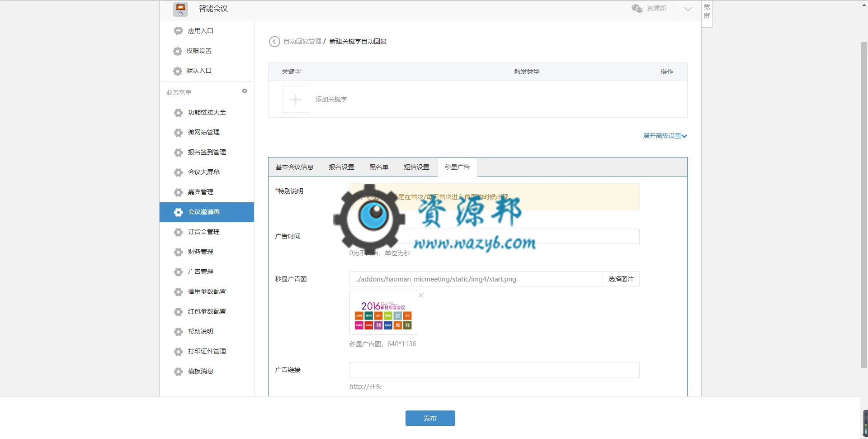868x439 pixels.
Task: Go to 自动回复管理 breadcrumb link
Action: pos(302,41)
